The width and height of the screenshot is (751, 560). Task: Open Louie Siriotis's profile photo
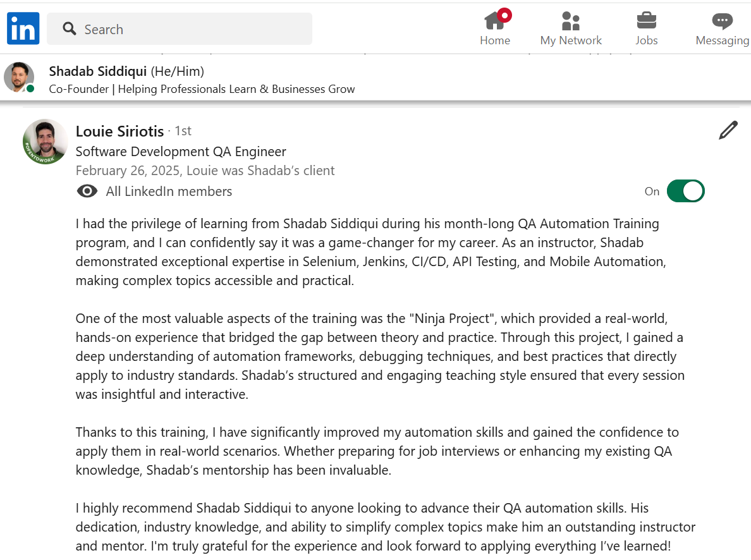pyautogui.click(x=45, y=142)
